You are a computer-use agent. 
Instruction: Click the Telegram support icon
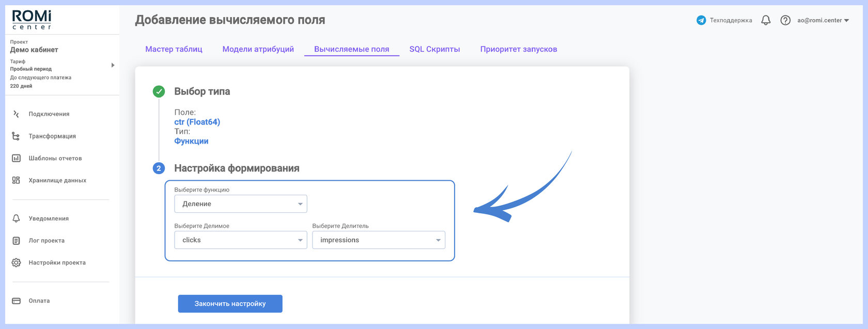click(x=701, y=20)
